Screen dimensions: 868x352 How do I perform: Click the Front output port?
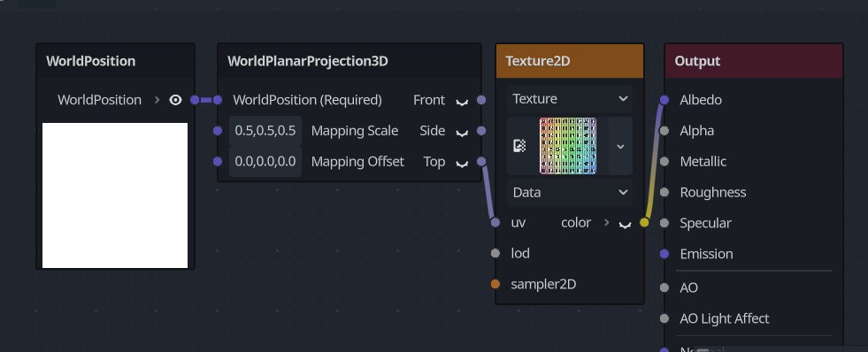[481, 100]
